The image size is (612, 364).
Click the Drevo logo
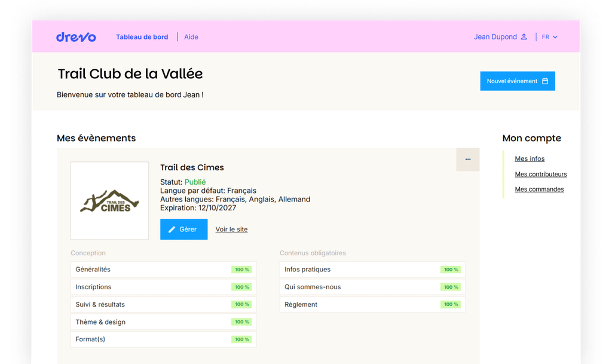coord(76,36)
